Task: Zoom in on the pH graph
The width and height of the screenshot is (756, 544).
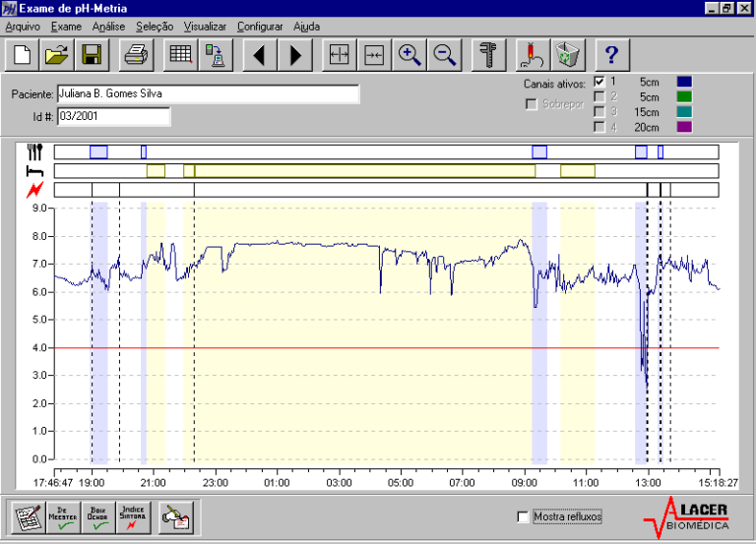Action: (409, 55)
